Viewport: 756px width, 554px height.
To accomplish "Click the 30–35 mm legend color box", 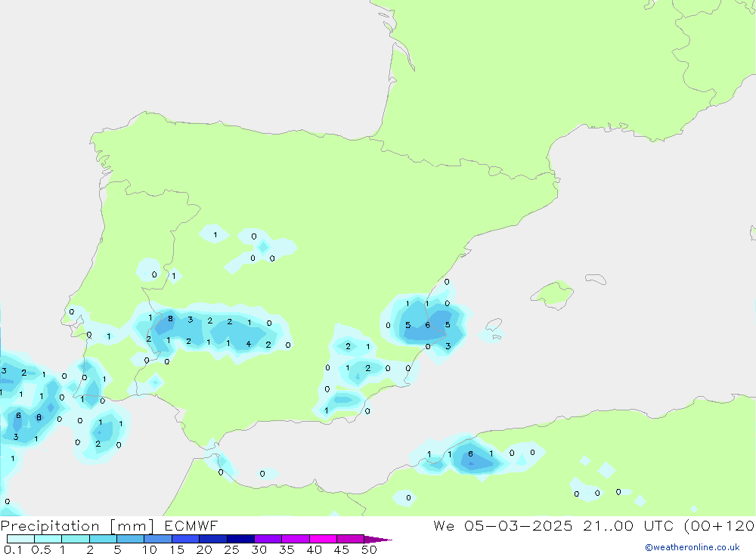I will [268, 539].
